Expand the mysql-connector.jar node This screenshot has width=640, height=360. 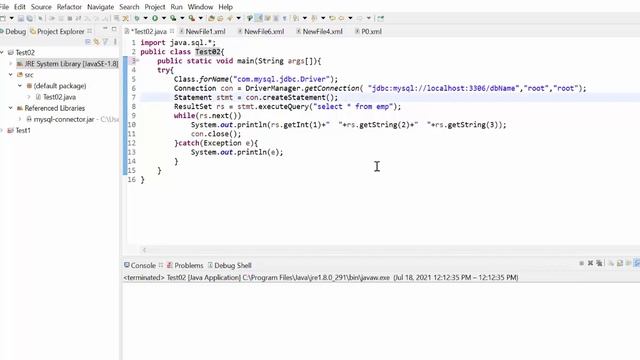[x=20, y=119]
